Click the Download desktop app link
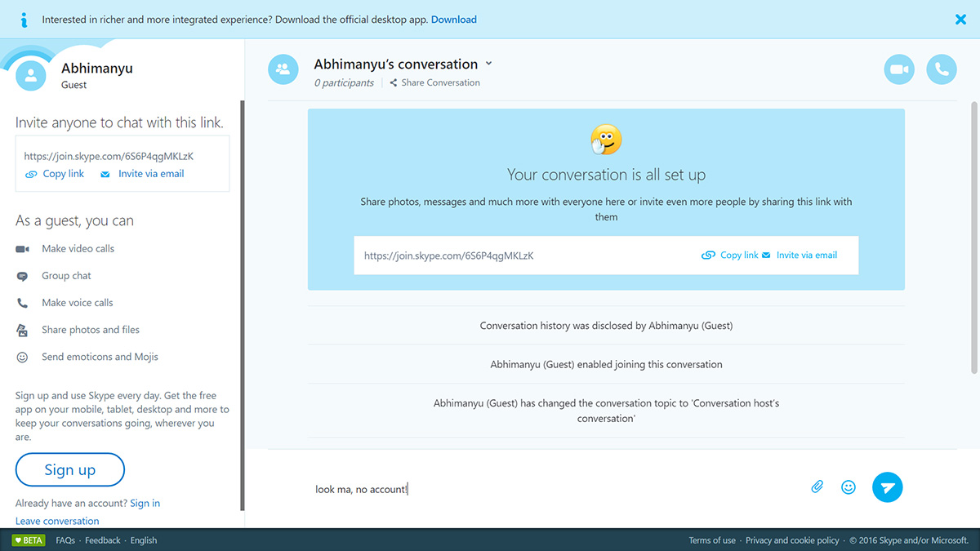Screen dimensions: 980x551 coord(454,20)
